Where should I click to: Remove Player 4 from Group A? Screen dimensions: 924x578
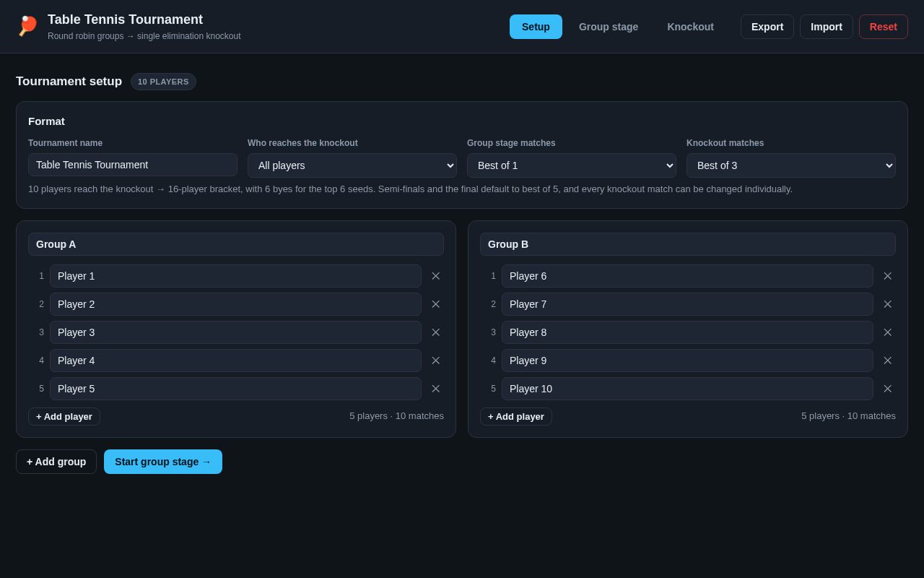[x=436, y=361]
